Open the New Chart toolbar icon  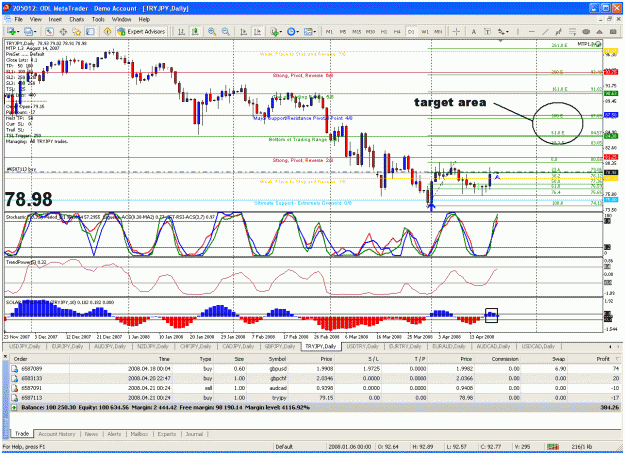click(11, 32)
